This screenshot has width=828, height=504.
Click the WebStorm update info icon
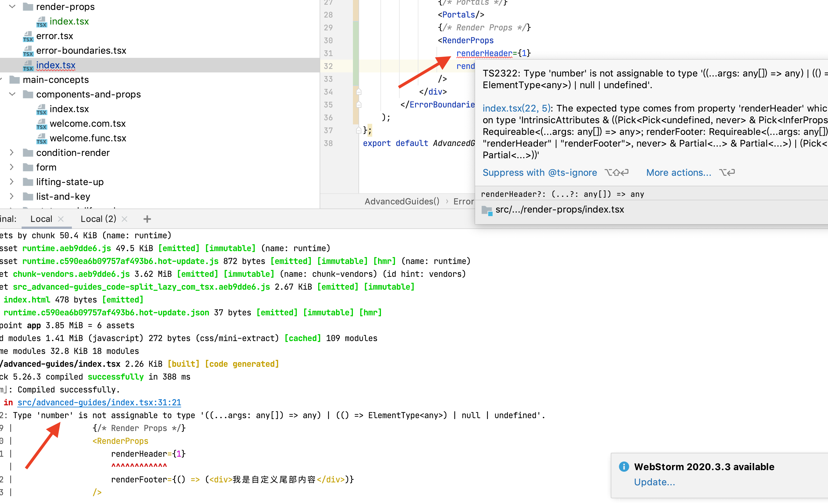[624, 467]
